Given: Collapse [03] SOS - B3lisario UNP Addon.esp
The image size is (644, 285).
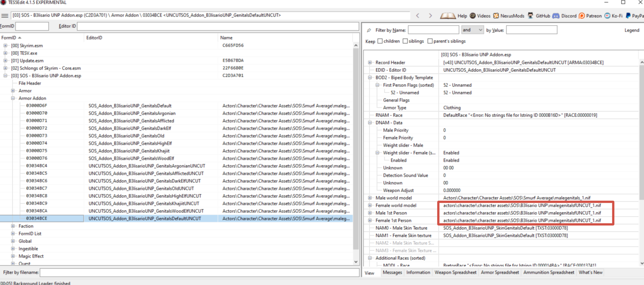Looking at the screenshot, I should point(5,76).
